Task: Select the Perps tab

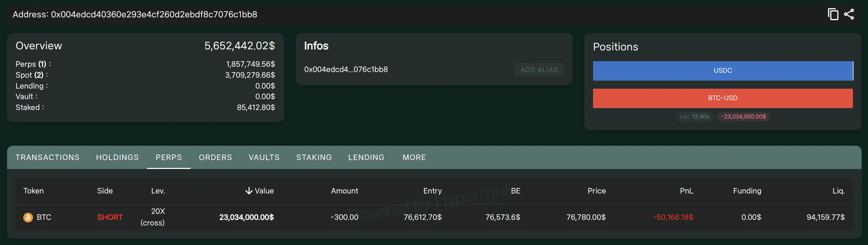Action: point(169,157)
